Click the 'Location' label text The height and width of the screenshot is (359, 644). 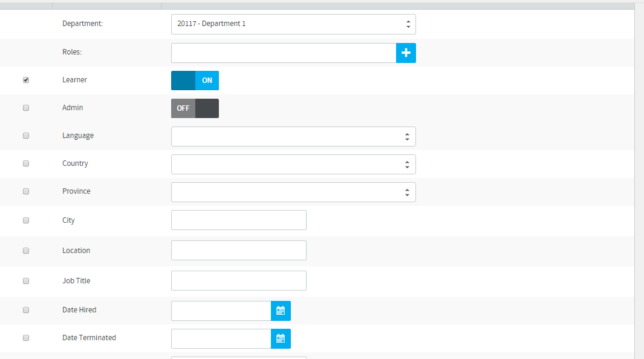click(76, 251)
